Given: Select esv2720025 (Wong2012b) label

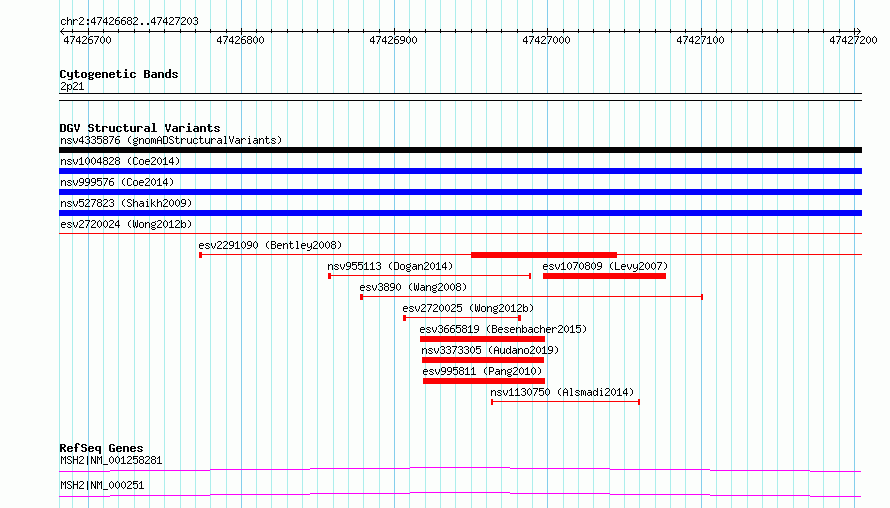Looking at the screenshot, I should pos(468,308).
